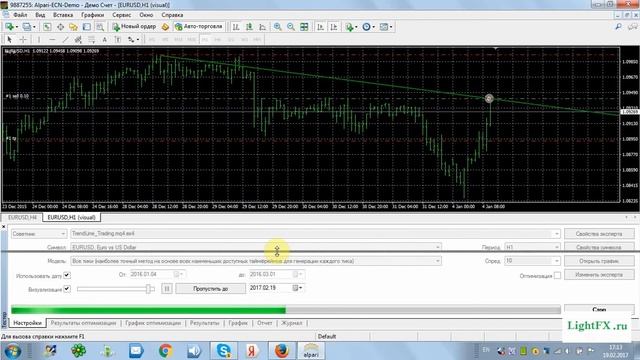Switch chart to candlesticks
Viewport: 640px width, 360px height.
click(249, 27)
